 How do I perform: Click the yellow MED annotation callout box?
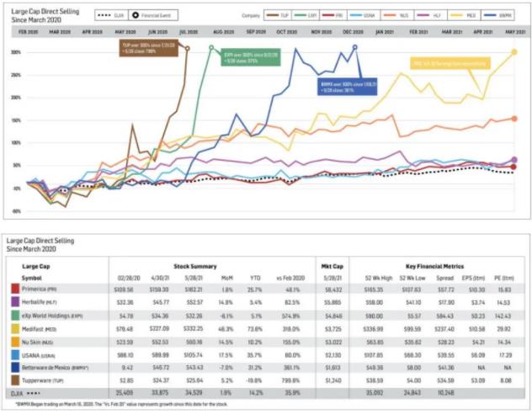[x=450, y=63]
